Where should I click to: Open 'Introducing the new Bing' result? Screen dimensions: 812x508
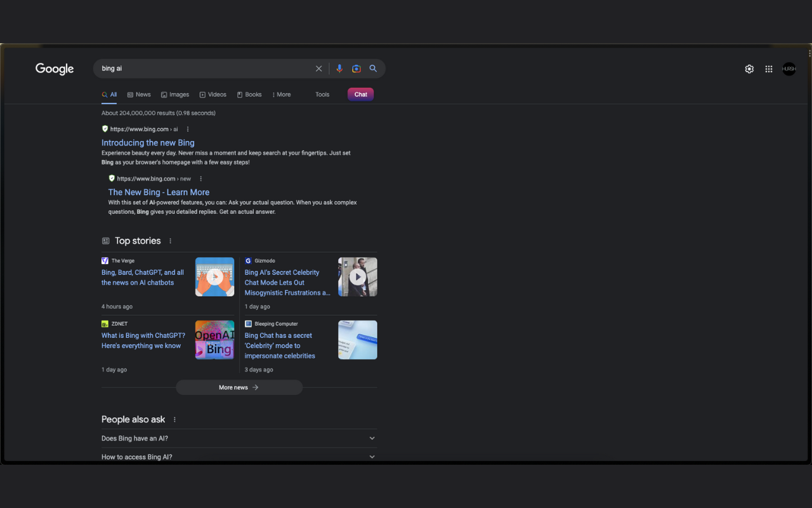pyautogui.click(x=148, y=143)
